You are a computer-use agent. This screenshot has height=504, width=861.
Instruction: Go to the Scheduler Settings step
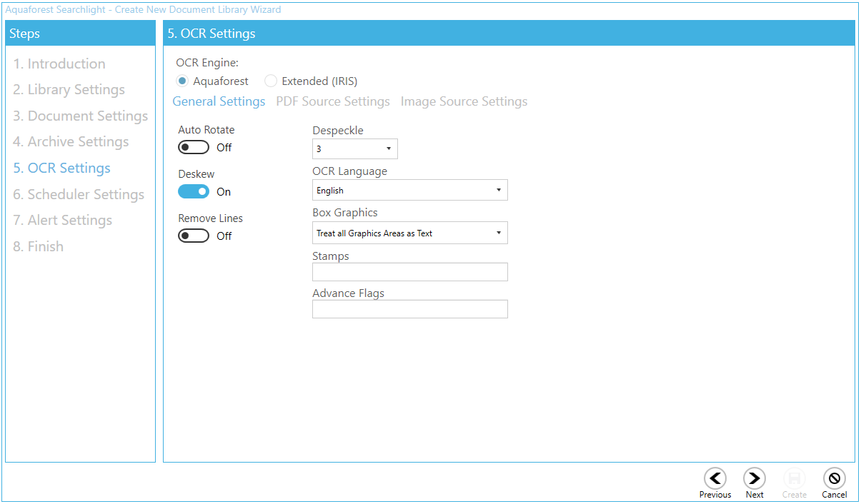[x=79, y=194]
